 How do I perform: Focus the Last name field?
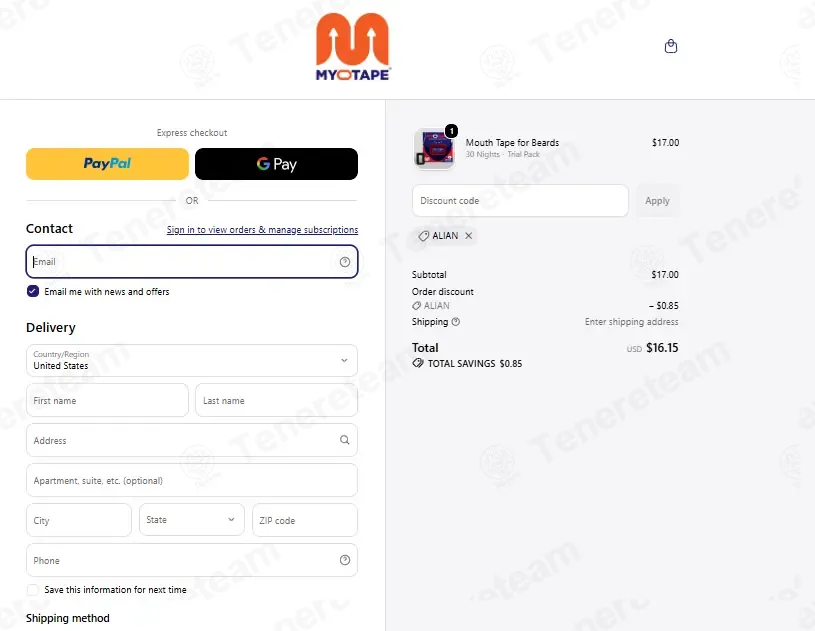coord(276,400)
